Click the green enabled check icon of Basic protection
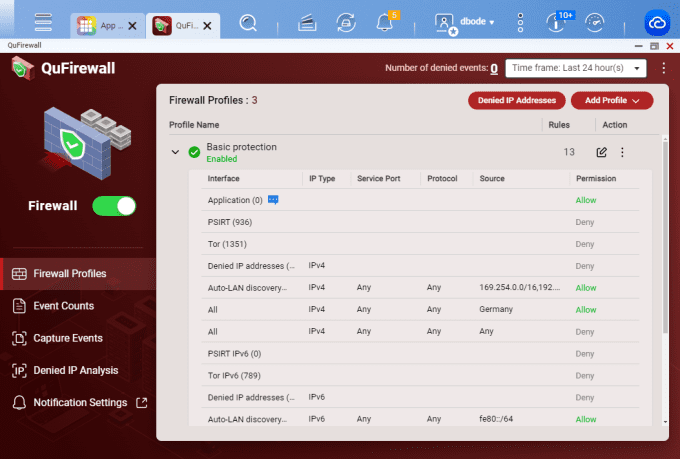 194,152
